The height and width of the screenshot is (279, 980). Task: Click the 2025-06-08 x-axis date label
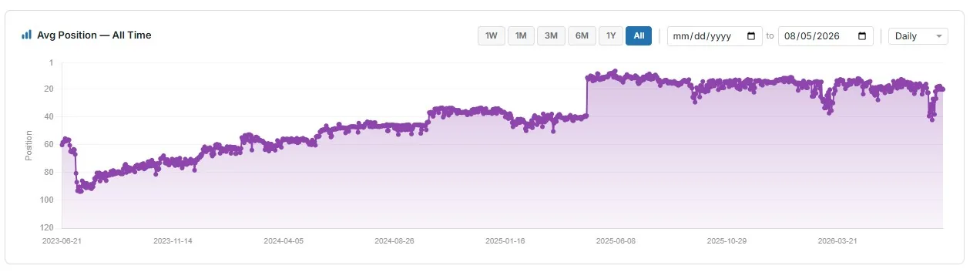(x=616, y=240)
